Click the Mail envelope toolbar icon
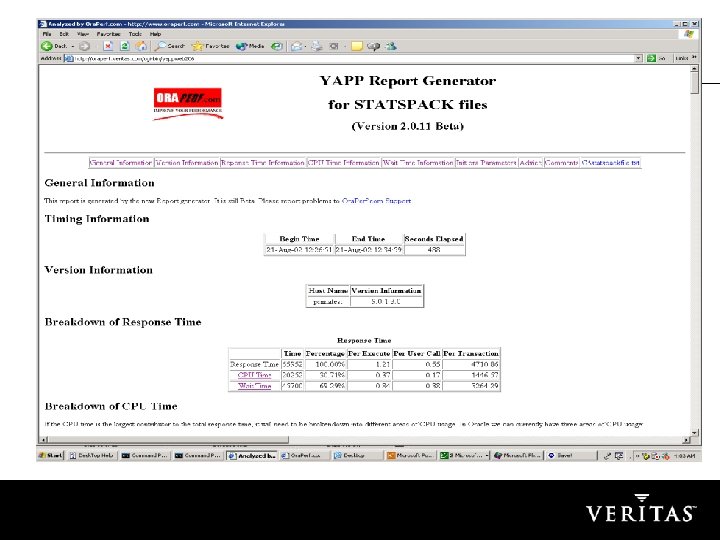Screen dimensions: 720x540 click(297, 46)
